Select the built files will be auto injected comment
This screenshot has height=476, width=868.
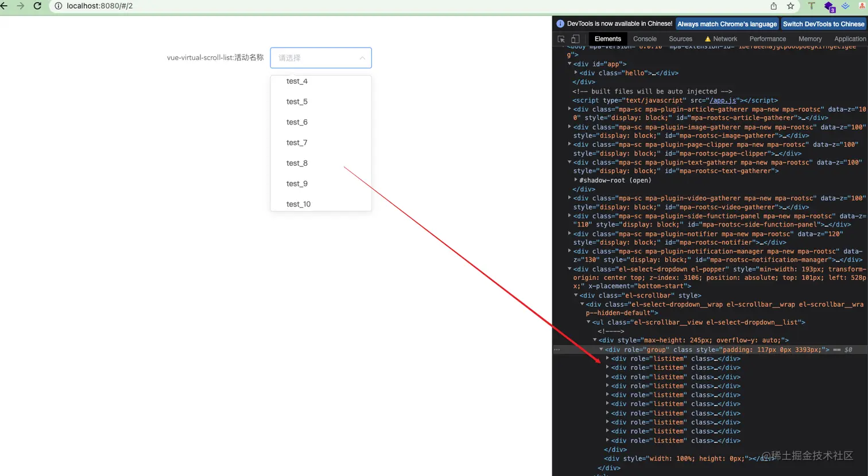652,91
